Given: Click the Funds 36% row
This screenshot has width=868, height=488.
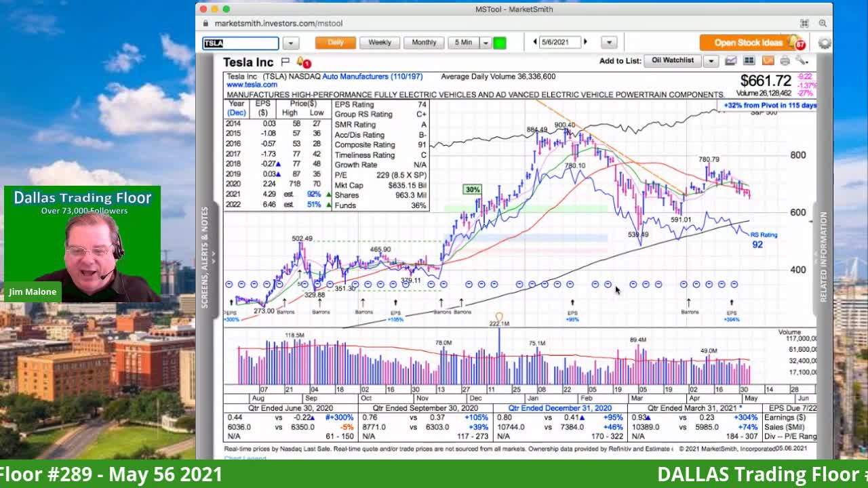Looking at the screenshot, I should tap(380, 205).
